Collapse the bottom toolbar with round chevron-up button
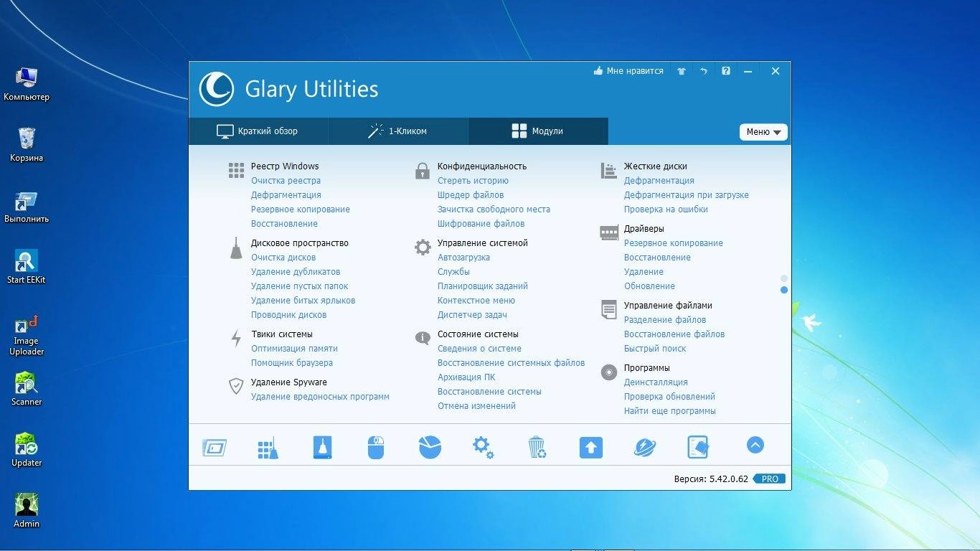980x551 pixels. click(x=755, y=445)
